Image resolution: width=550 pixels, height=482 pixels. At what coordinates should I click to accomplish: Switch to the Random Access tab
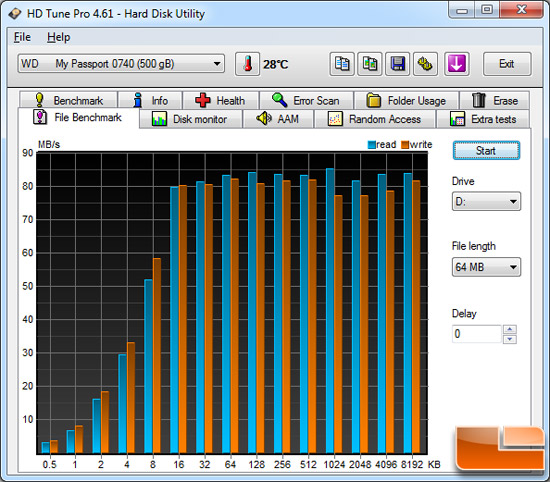point(375,119)
